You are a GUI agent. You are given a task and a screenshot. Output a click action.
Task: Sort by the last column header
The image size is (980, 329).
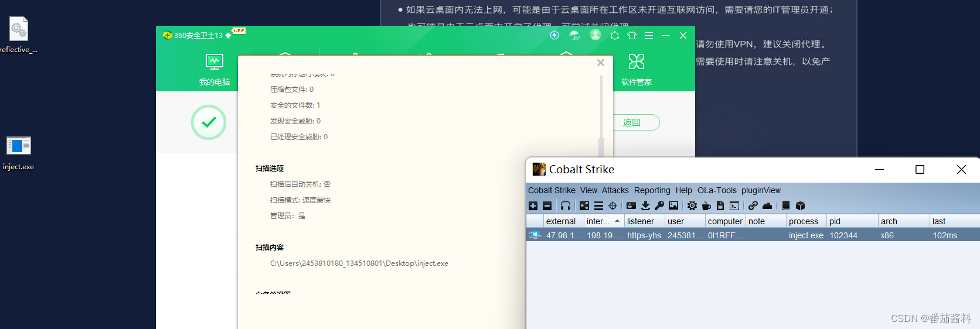click(955, 221)
